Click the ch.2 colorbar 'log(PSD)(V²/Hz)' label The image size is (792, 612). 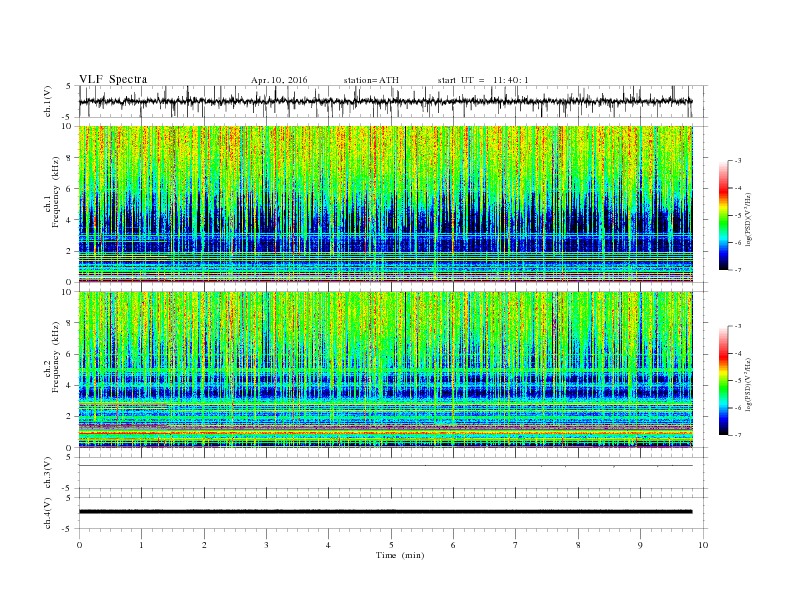(748, 383)
